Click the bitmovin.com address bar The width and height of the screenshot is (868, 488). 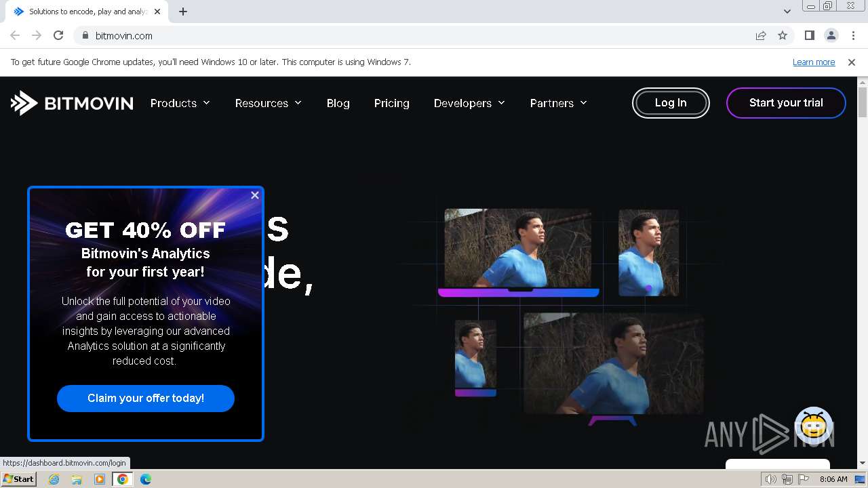point(420,35)
